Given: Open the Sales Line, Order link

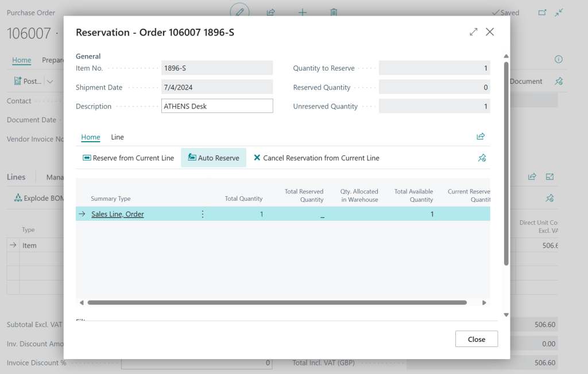Looking at the screenshot, I should pyautogui.click(x=118, y=214).
